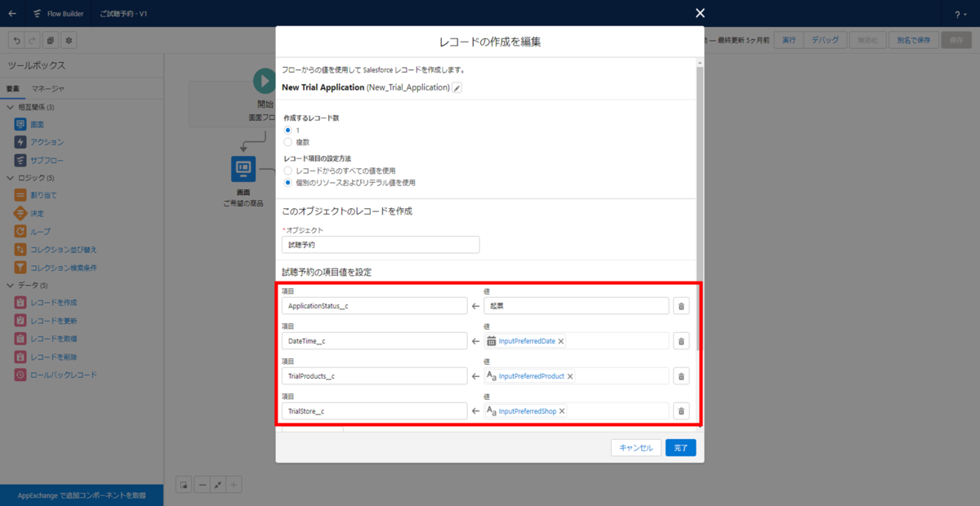
Task: Click the デバッグ debug button
Action: point(824,40)
